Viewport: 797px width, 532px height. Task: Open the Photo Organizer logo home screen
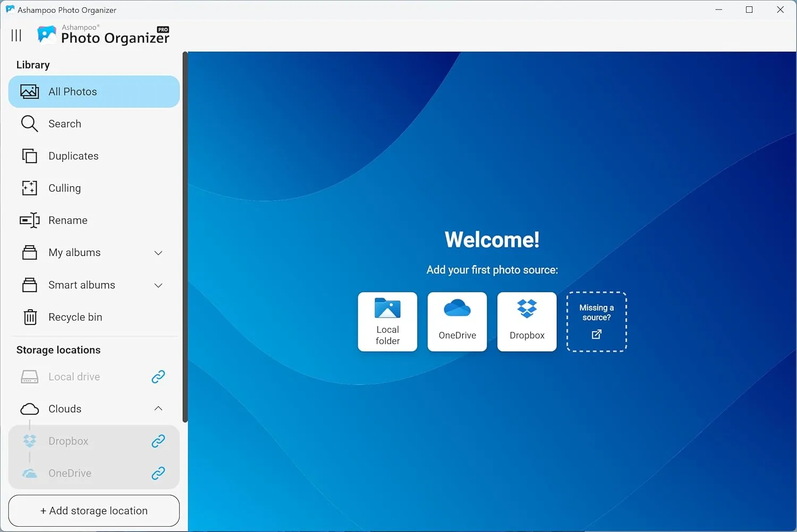[103, 35]
